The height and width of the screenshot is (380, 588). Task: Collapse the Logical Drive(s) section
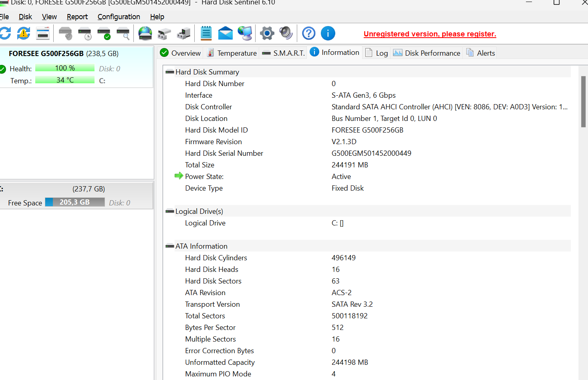click(170, 211)
